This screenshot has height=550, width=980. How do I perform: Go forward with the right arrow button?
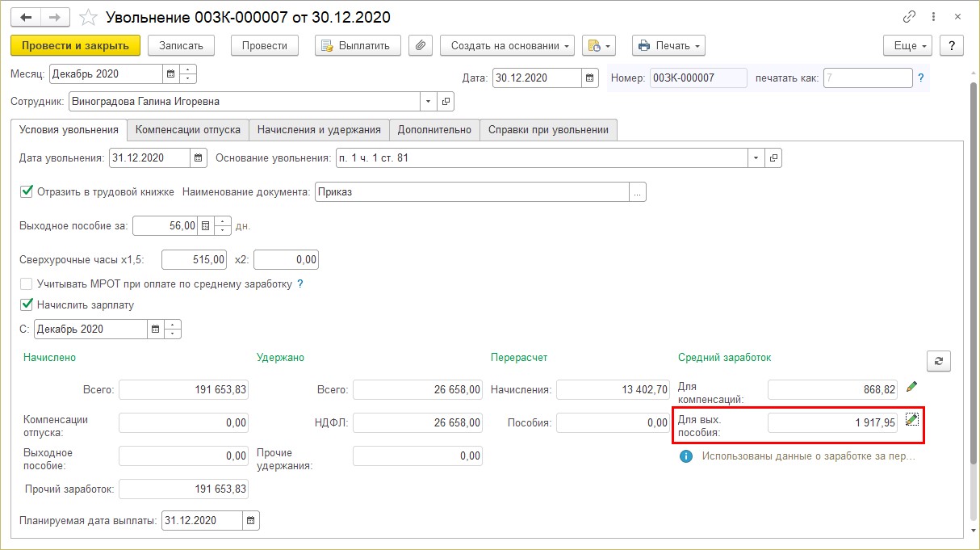(56, 17)
